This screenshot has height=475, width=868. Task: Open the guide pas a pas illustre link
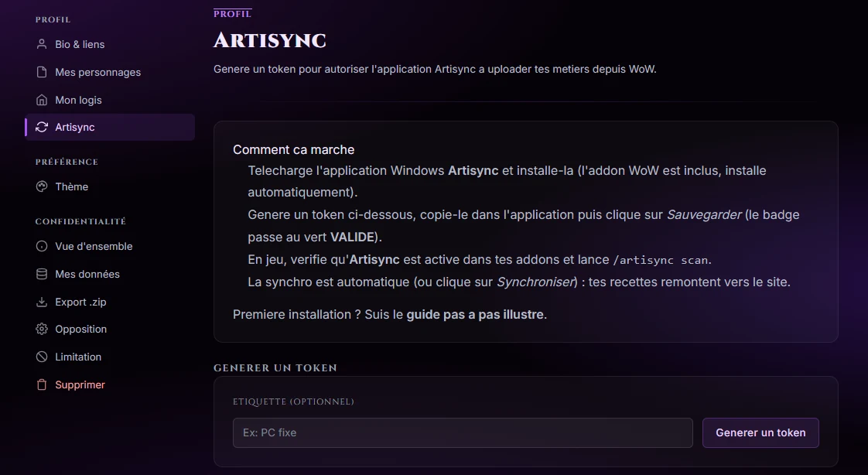[x=475, y=314]
